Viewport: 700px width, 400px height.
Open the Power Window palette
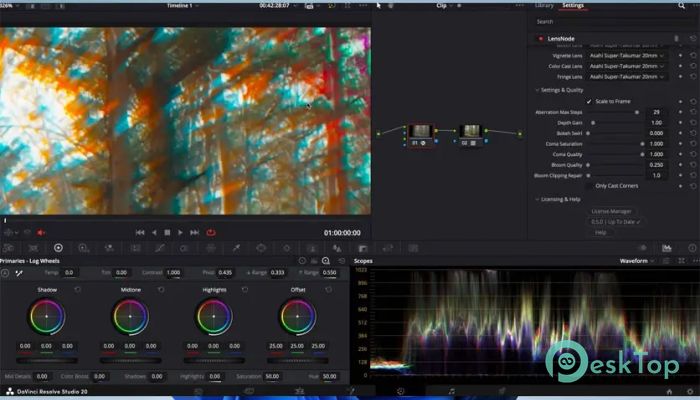pos(261,248)
